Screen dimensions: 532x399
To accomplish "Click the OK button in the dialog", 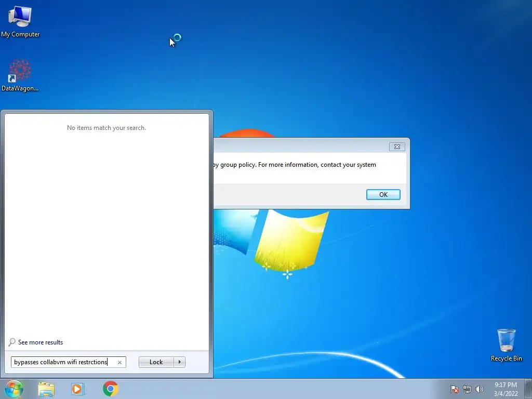I will [383, 194].
